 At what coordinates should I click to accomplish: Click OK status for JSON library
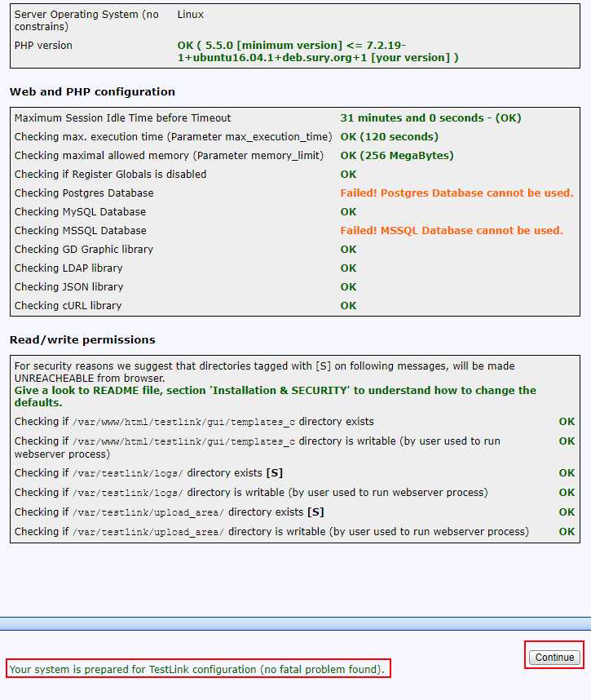coord(348,286)
